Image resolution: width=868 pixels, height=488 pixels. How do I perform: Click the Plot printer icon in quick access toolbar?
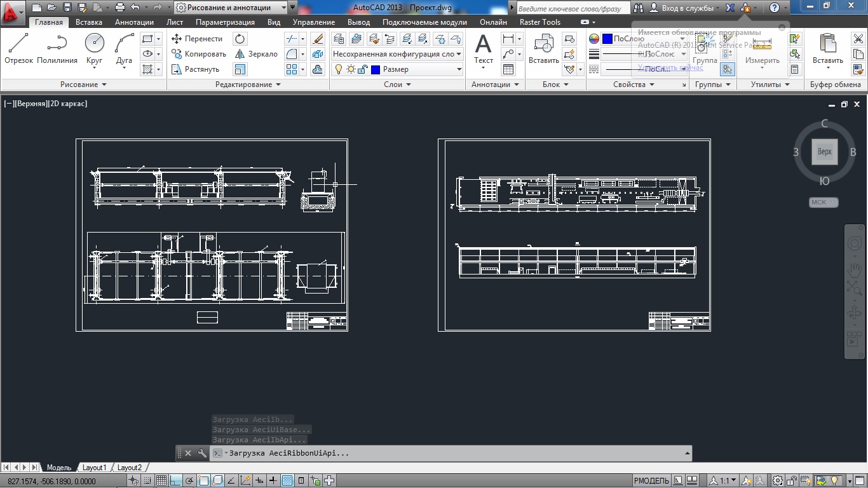tap(119, 8)
